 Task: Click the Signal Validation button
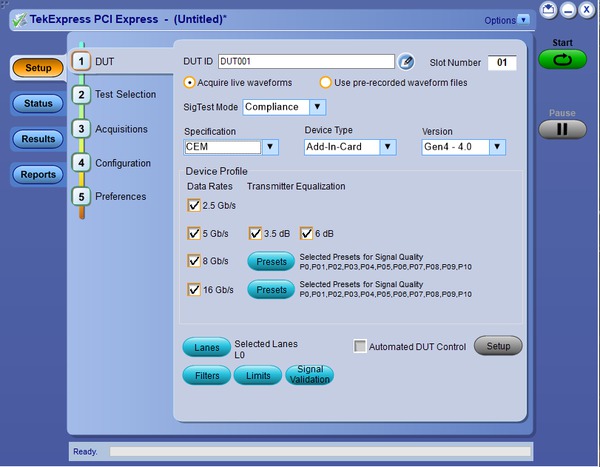[310, 375]
